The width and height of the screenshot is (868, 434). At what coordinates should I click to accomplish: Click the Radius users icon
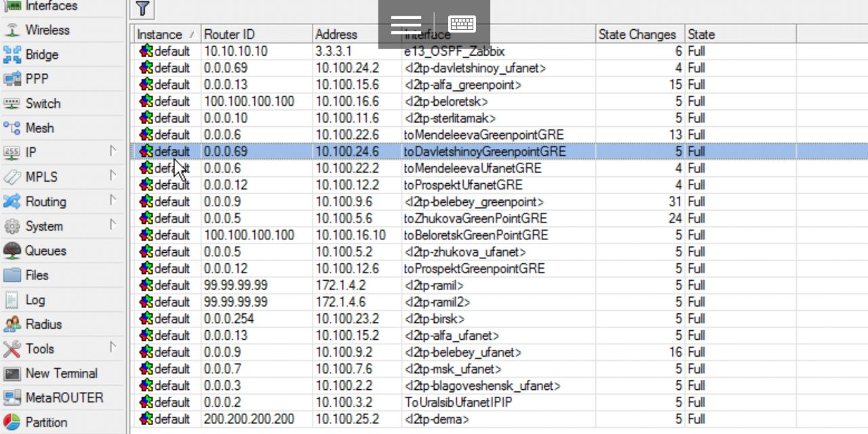pyautogui.click(x=12, y=324)
